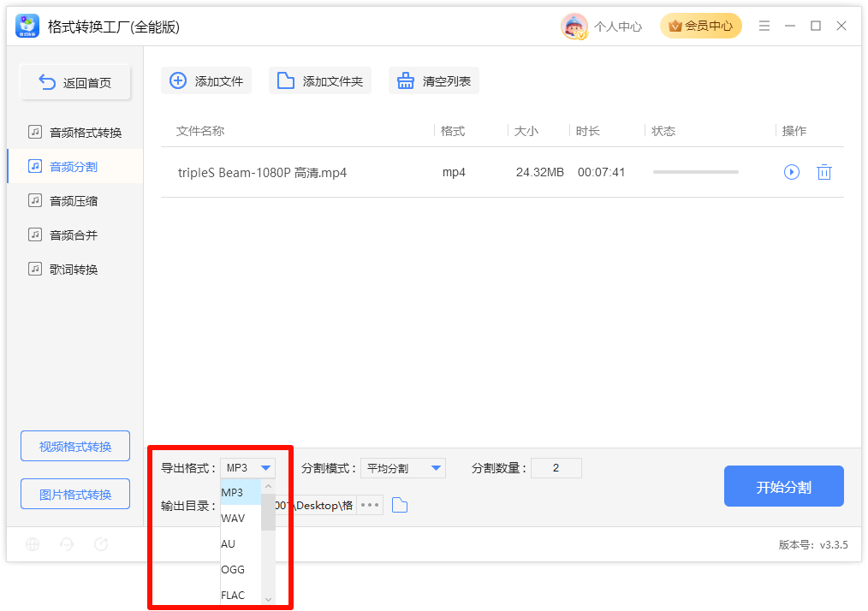The image size is (868, 611).
Task: Click the customer service headset icon
Action: coord(67,544)
